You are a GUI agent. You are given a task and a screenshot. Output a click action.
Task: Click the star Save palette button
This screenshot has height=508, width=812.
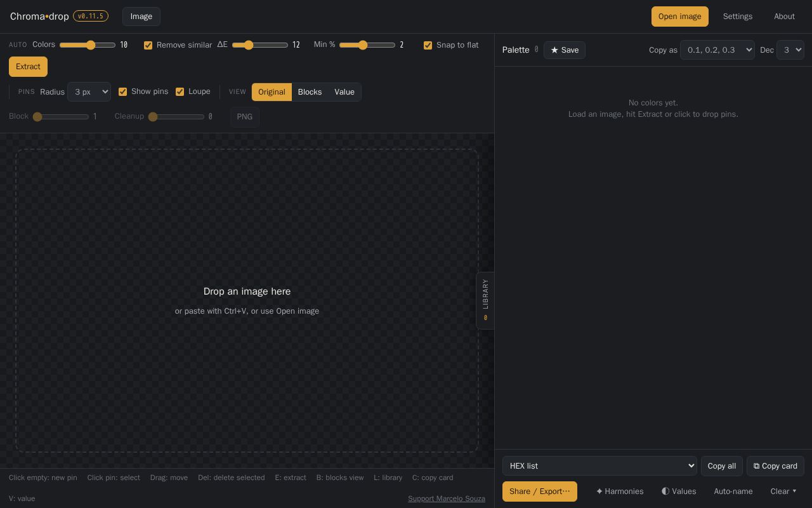(x=565, y=50)
